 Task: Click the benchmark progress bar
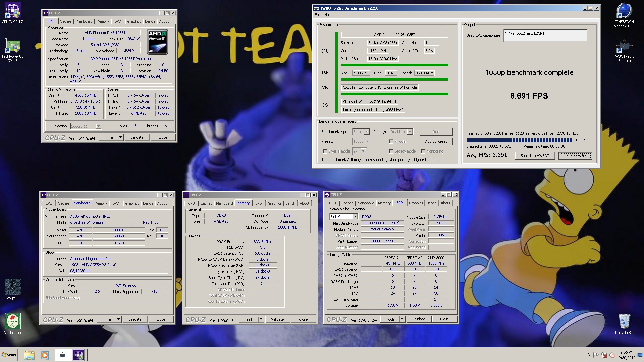click(x=519, y=140)
